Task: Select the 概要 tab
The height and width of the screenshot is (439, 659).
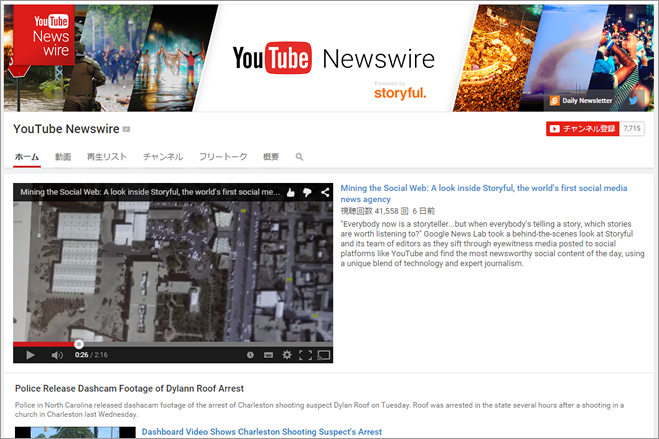Action: click(x=271, y=157)
